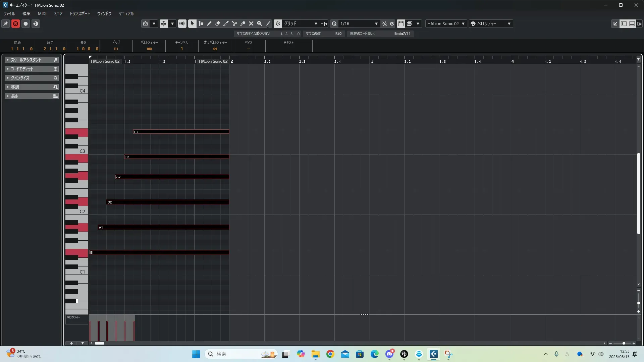Expand the スケールアシスタント section

[x=26, y=60]
